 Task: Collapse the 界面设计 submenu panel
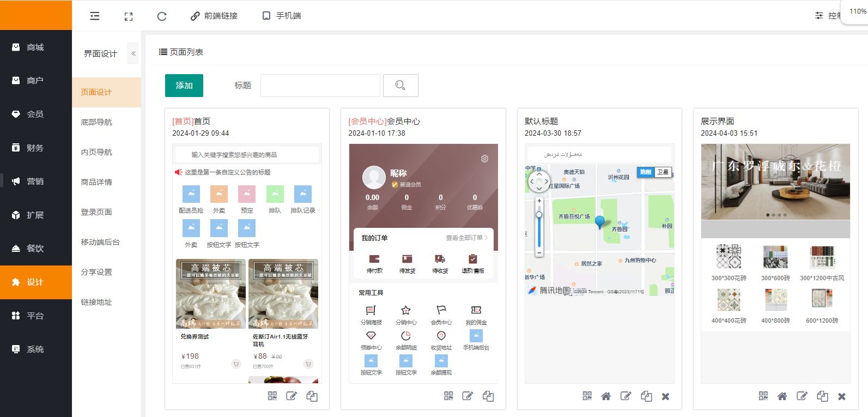133,53
